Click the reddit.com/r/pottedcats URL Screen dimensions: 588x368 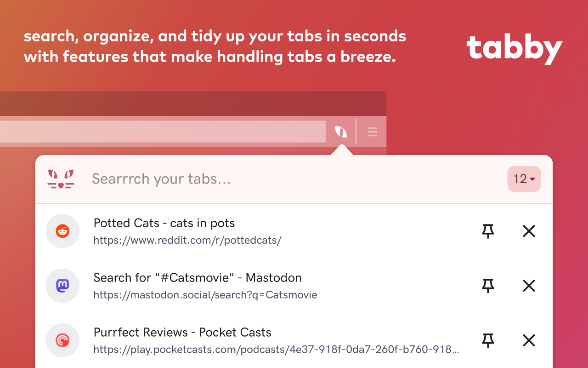[x=187, y=240]
